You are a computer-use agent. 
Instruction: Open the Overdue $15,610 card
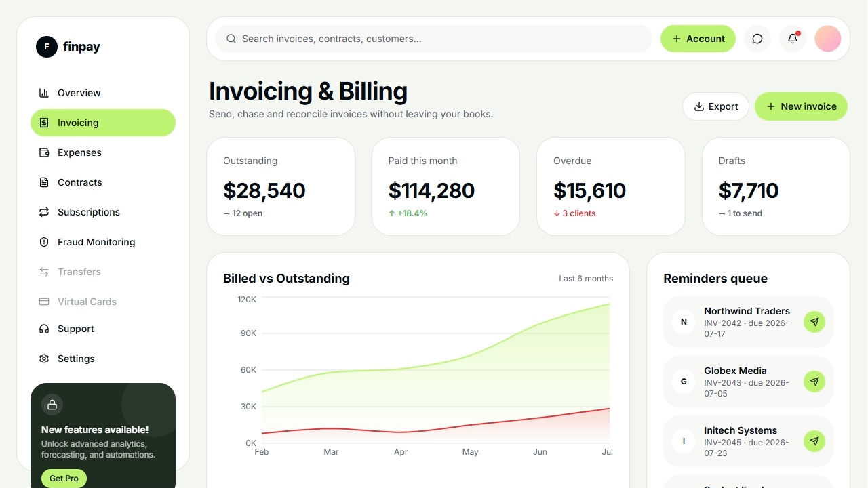pyautogui.click(x=611, y=186)
